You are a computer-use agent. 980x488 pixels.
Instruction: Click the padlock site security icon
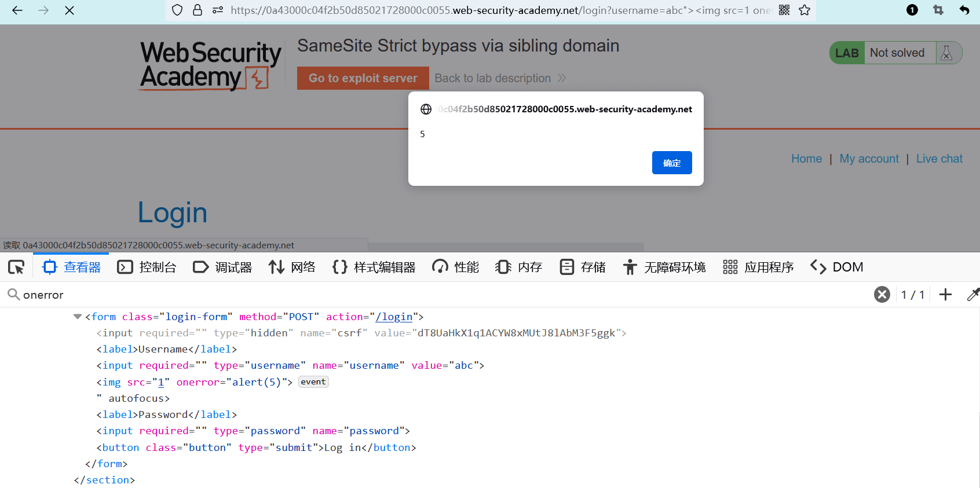[x=198, y=10]
